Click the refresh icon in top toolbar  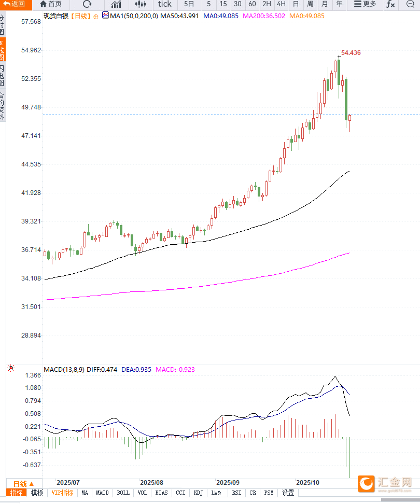click(87, 4)
